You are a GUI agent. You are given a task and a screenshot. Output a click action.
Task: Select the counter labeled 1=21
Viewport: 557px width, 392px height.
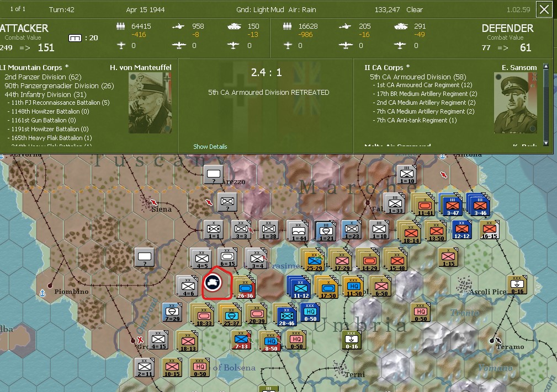pos(326,232)
